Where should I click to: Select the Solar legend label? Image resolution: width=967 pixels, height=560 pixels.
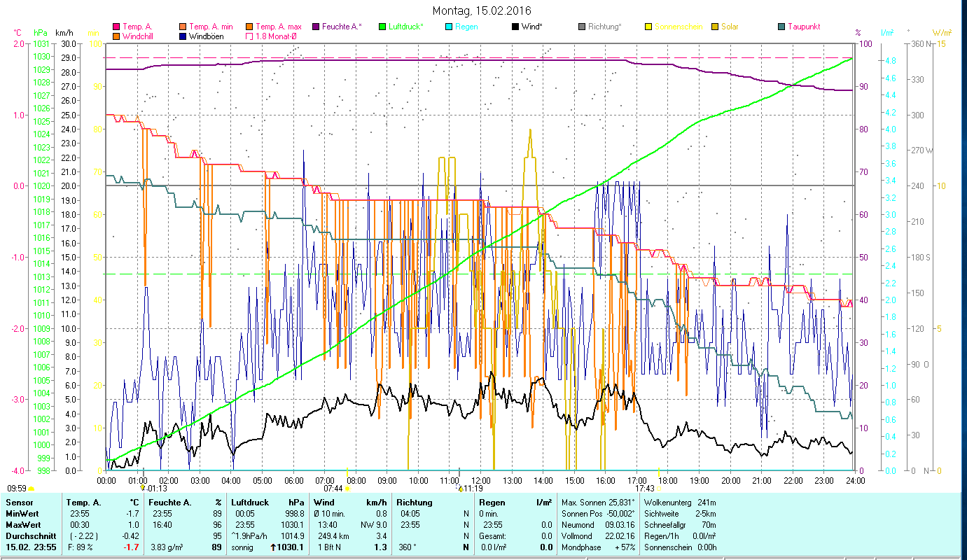pos(730,27)
